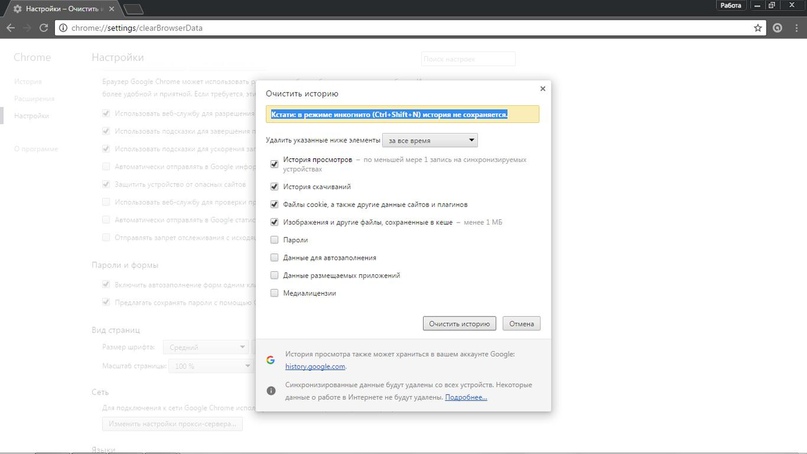Bookmark this page with the star icon
807x454 pixels.
coord(758,28)
